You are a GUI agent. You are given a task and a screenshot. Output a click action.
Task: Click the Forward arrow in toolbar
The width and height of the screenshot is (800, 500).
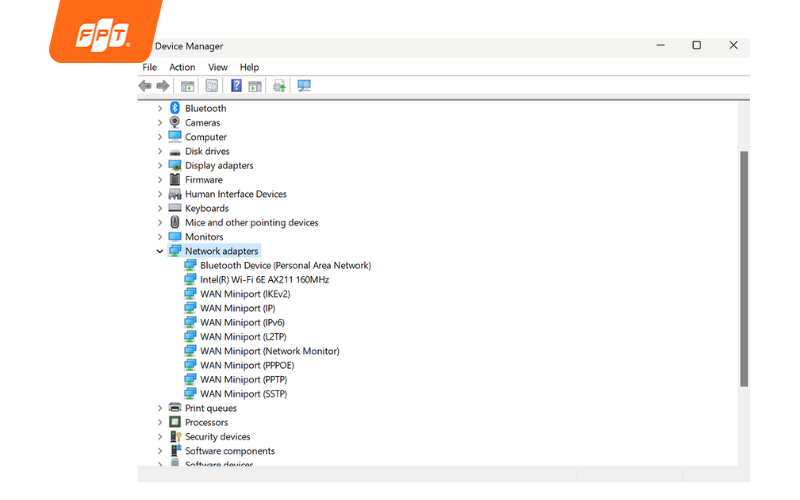click(162, 86)
